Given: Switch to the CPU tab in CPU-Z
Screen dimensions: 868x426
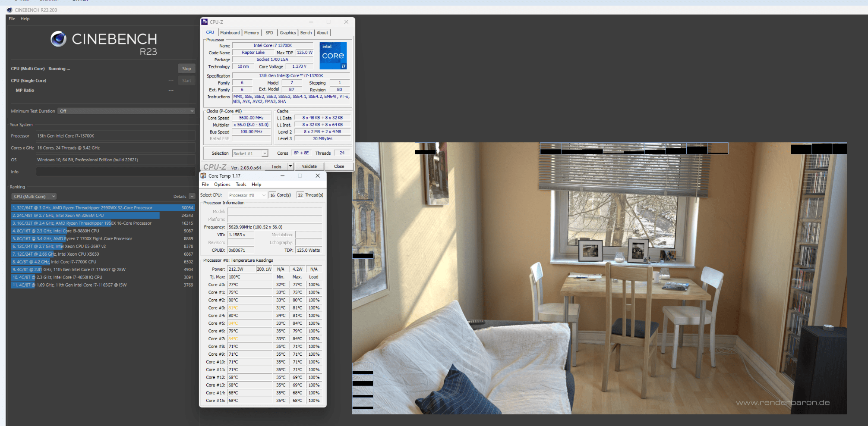Looking at the screenshot, I should [x=210, y=32].
